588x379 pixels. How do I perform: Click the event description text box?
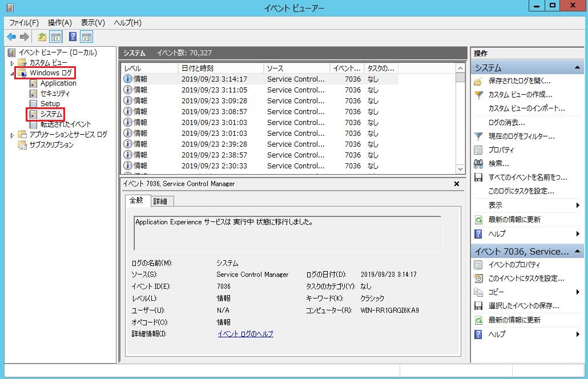pyautogui.click(x=287, y=233)
